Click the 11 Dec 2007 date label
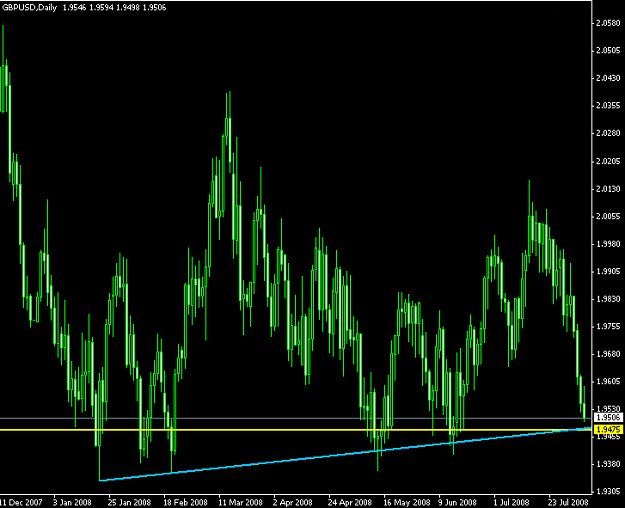 click(21, 502)
